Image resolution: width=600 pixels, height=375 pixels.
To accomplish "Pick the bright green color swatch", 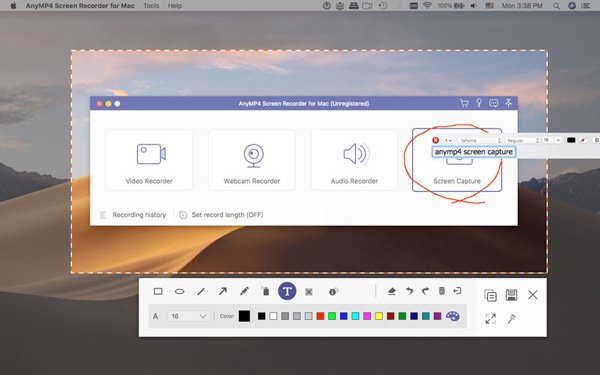I will tap(332, 316).
